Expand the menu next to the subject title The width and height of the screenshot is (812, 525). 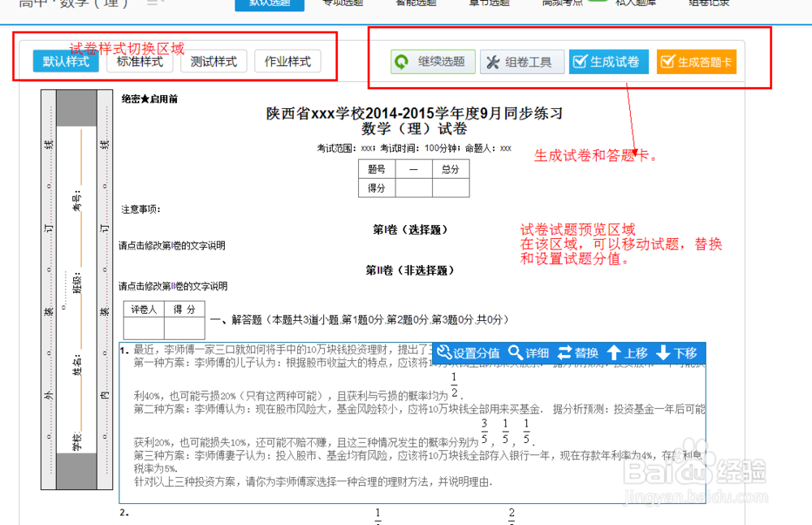[153, 3]
